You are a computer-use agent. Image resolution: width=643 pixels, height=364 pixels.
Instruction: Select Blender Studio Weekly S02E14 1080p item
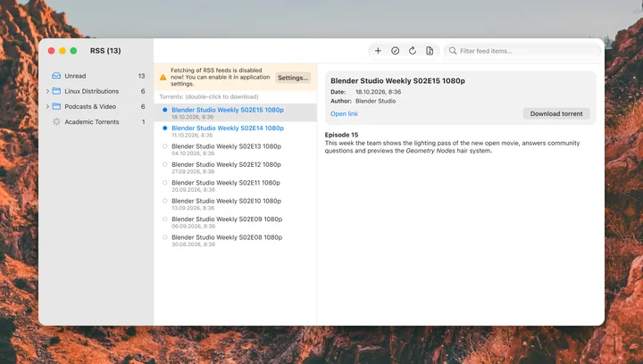[236, 131]
